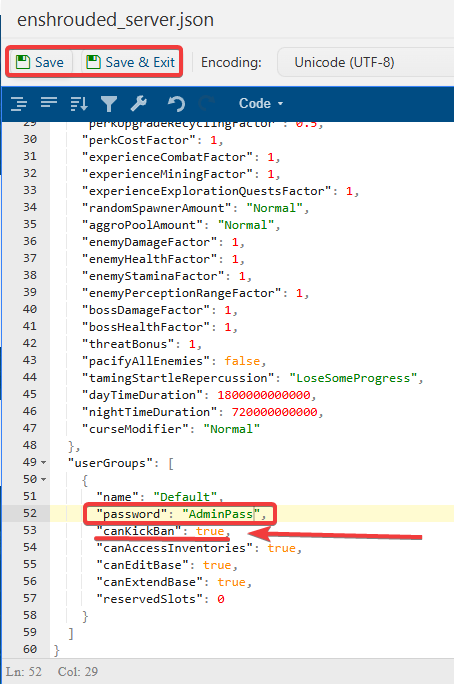Click the "canExtendBase" key
Image resolution: width=454 pixels, height=684 pixels.
pos(150,582)
